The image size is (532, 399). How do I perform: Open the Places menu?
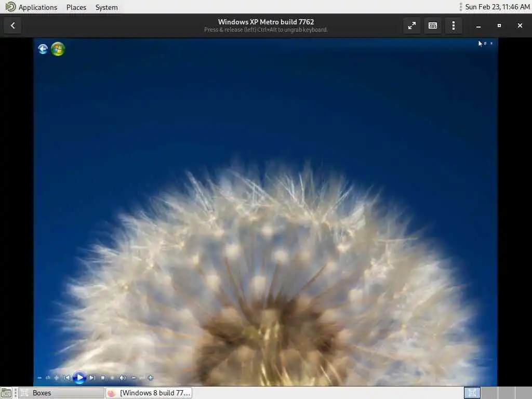(x=76, y=7)
